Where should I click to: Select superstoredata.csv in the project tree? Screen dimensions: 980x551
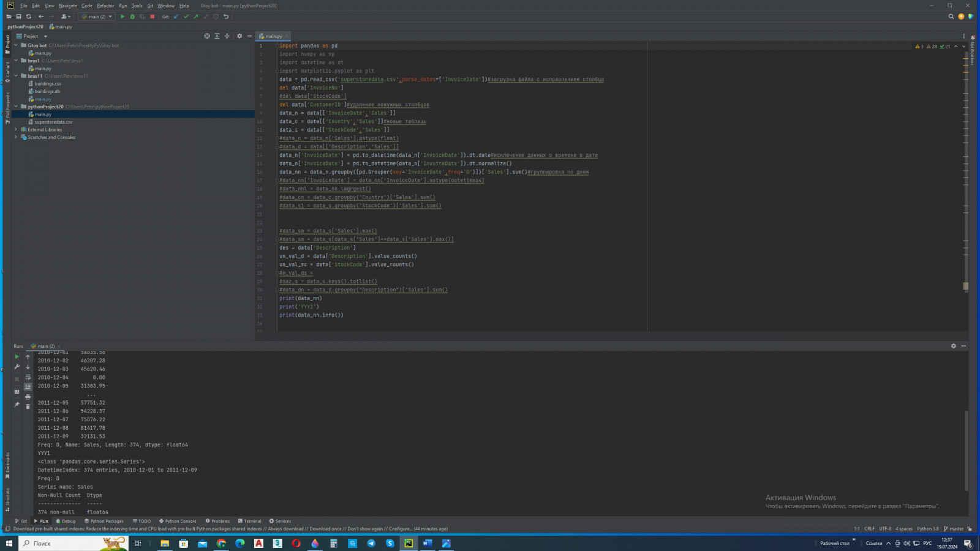coord(53,122)
